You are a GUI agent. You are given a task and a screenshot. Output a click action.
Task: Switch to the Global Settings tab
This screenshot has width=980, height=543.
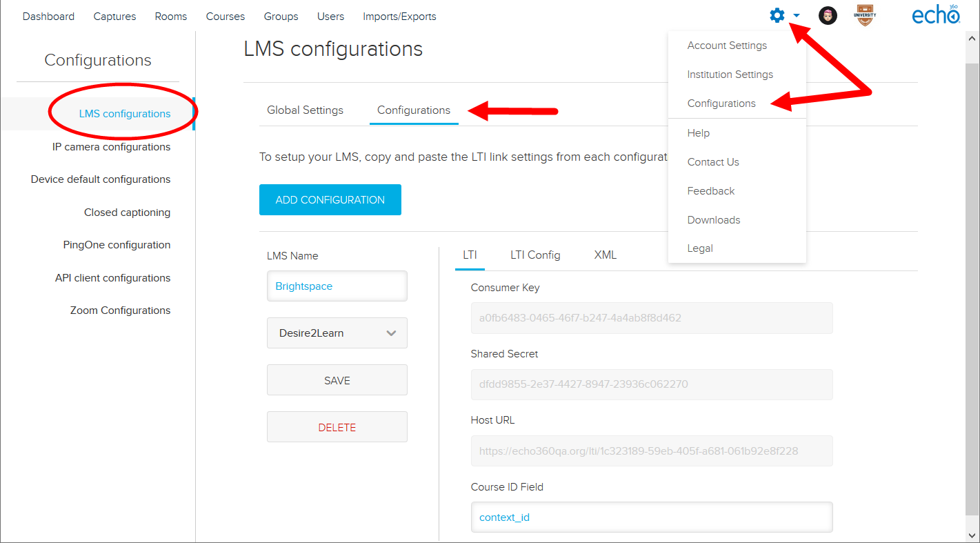pyautogui.click(x=305, y=110)
